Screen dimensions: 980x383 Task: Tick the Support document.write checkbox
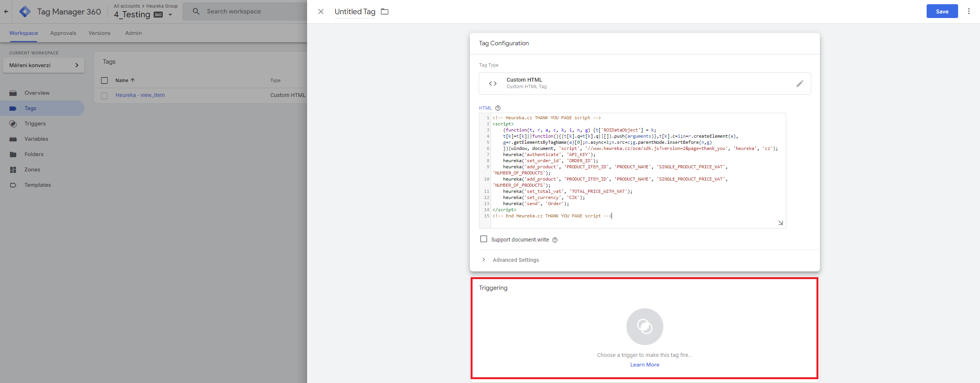point(484,239)
